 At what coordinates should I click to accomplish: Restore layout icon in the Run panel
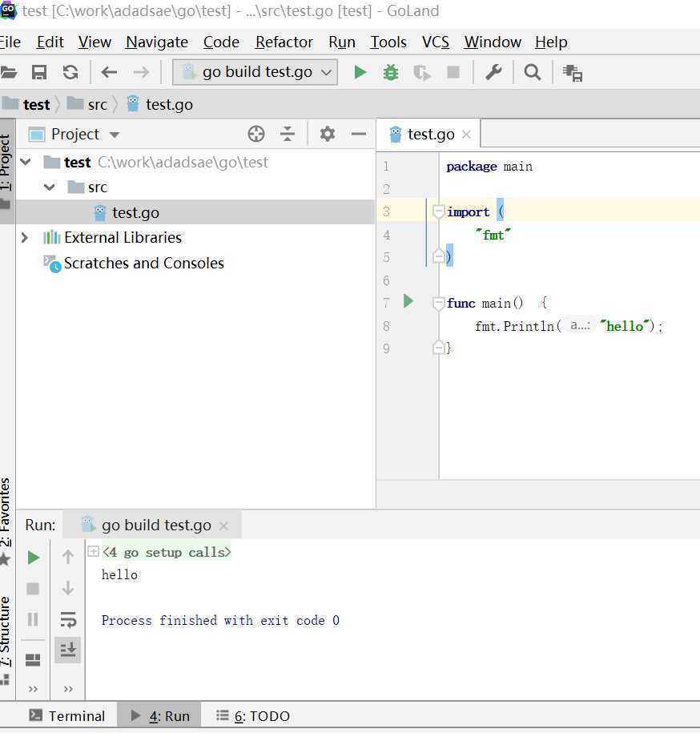click(33, 659)
